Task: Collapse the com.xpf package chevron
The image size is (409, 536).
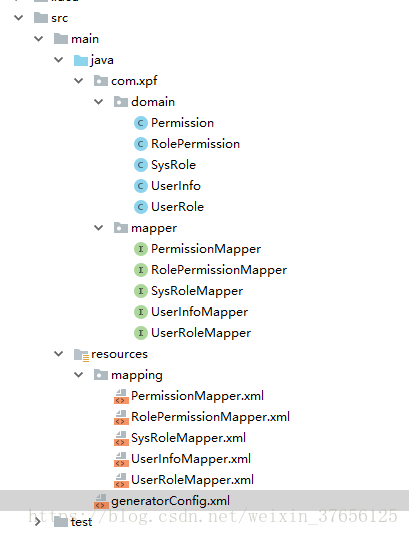Action: tap(79, 81)
